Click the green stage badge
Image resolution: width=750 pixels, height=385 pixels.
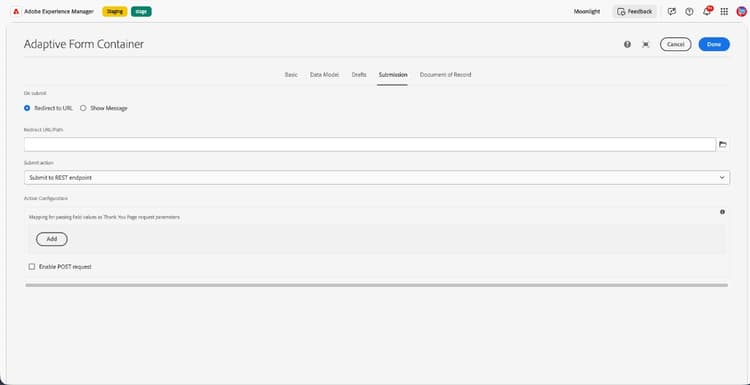point(141,11)
